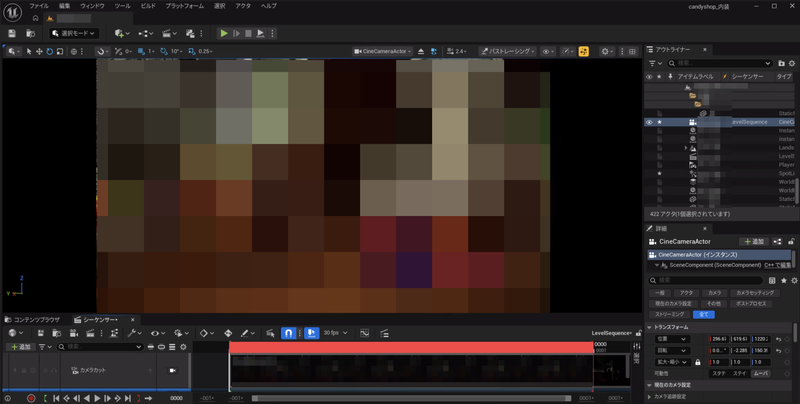Select the rotate transform tool in viewport
Screen dimensions: 800x404
pyautogui.click(x=50, y=51)
